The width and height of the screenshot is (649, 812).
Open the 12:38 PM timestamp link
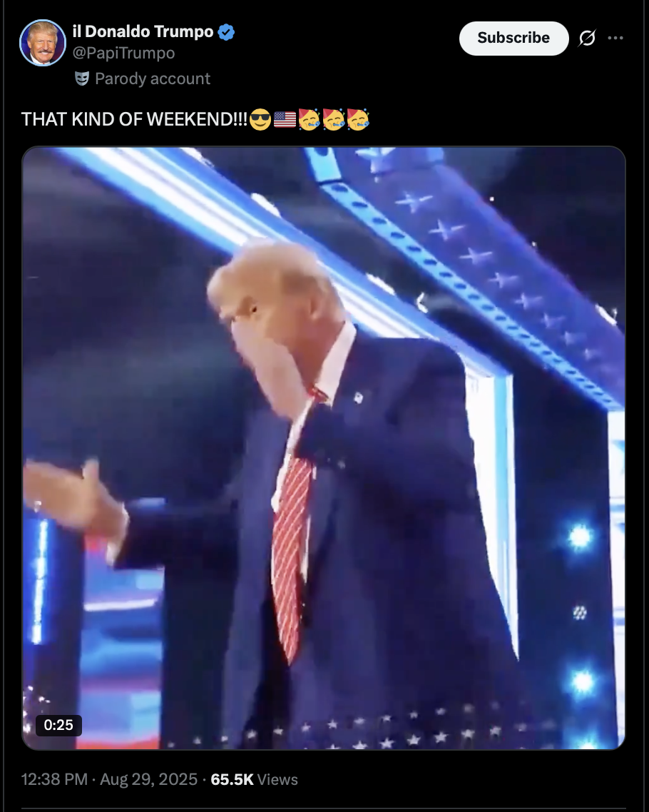coord(54,779)
